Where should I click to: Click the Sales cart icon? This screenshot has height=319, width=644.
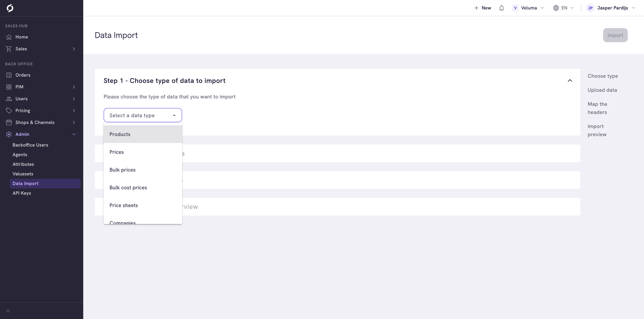click(9, 49)
